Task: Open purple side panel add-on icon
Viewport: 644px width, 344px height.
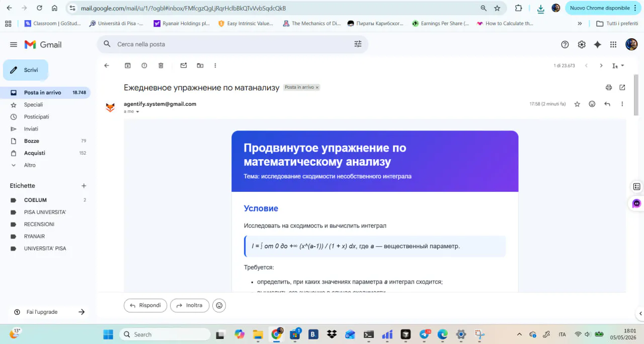Action: (637, 203)
